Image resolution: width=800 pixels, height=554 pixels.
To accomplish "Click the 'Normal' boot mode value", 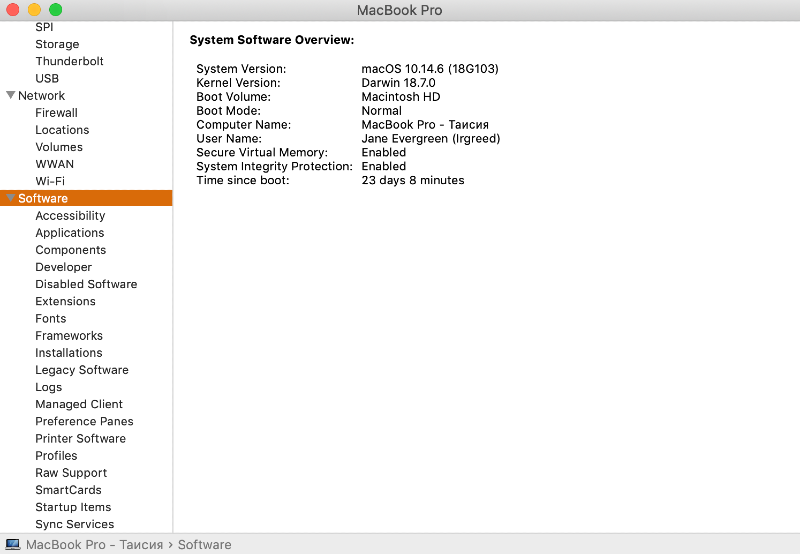I will click(x=382, y=111).
